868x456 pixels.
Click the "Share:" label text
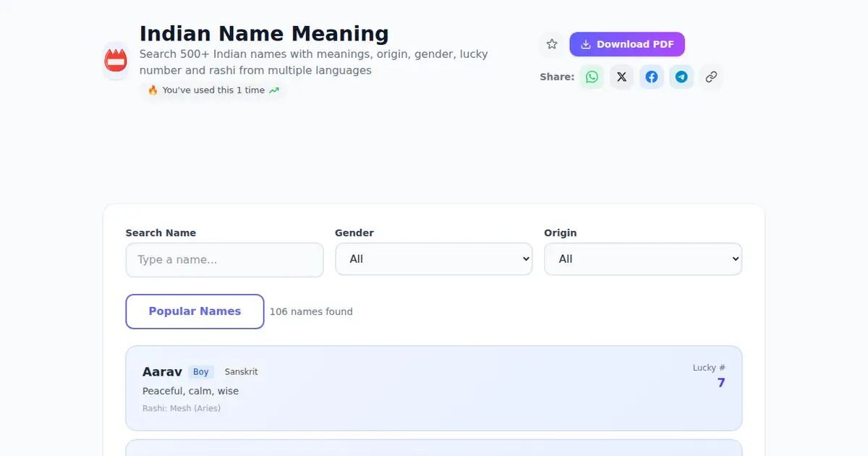[557, 77]
